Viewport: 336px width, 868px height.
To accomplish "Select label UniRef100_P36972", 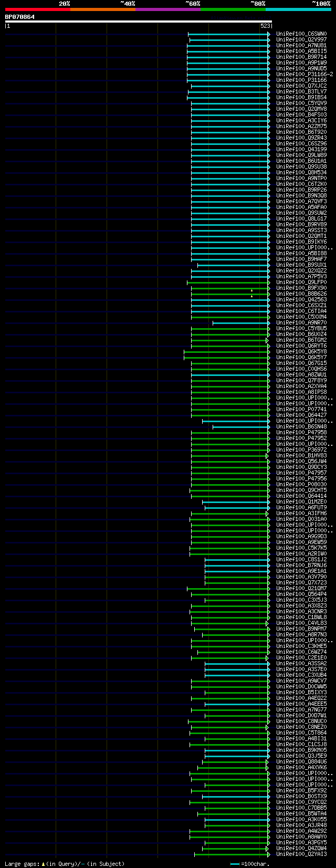I will (301, 450).
